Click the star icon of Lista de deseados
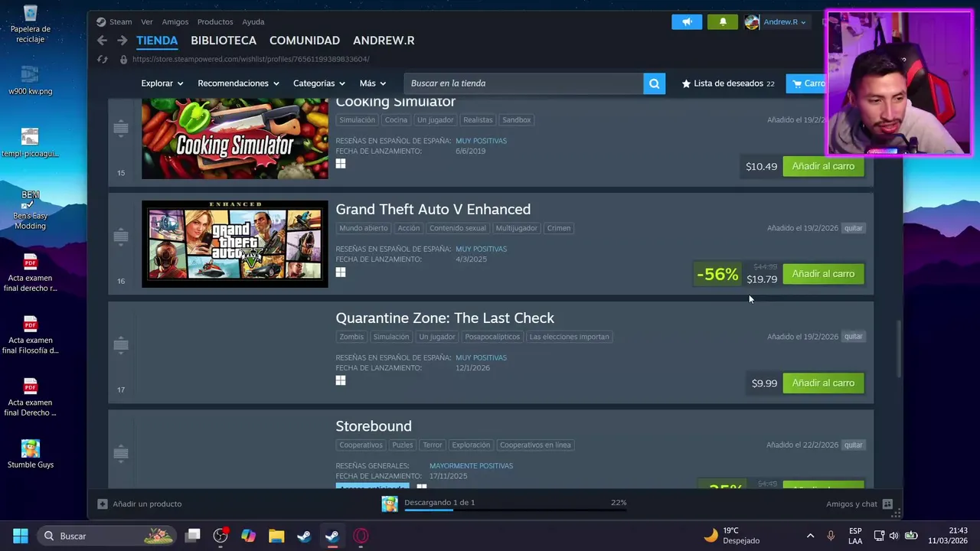Image resolution: width=980 pixels, height=551 pixels. pos(686,83)
